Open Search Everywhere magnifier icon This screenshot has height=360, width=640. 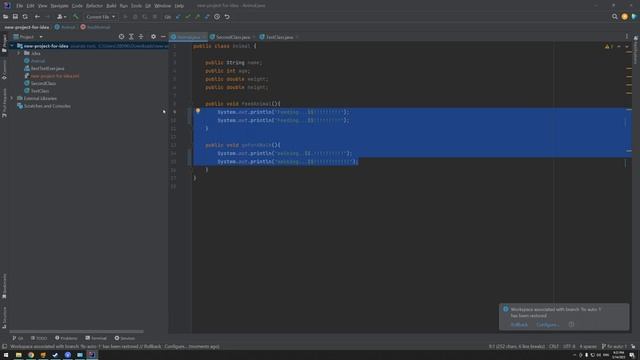pos(615,17)
